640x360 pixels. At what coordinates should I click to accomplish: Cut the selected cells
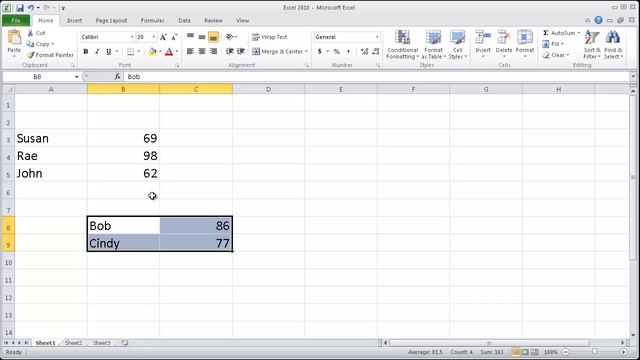tap(36, 33)
